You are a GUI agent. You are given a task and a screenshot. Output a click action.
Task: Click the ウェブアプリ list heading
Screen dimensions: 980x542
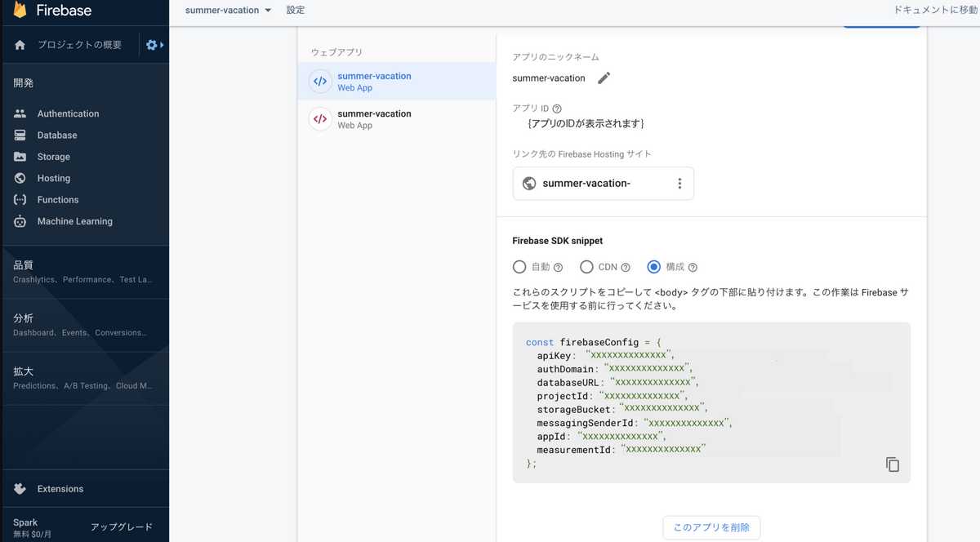(336, 52)
